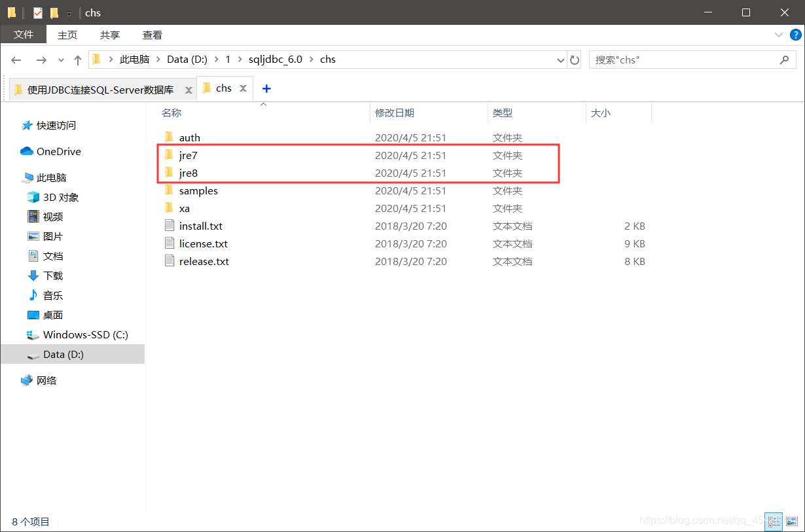Expand the back navigation history arrow
The height and width of the screenshot is (532, 805).
point(61,60)
